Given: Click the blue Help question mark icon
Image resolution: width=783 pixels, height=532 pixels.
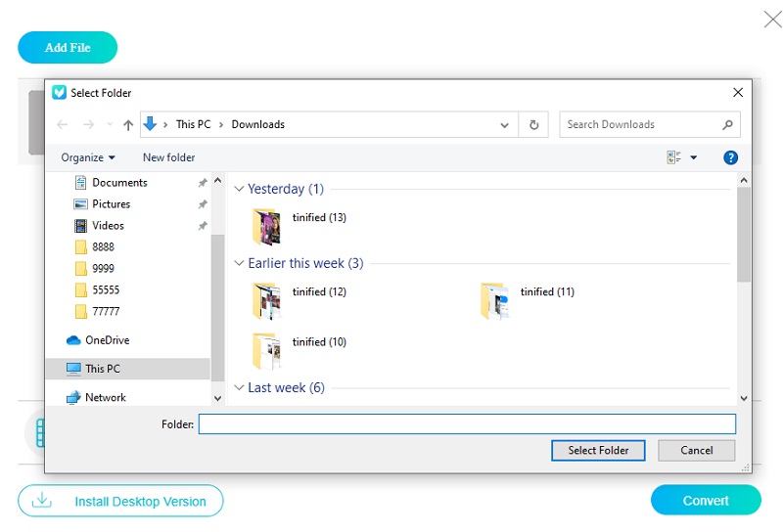Looking at the screenshot, I should click(x=730, y=157).
